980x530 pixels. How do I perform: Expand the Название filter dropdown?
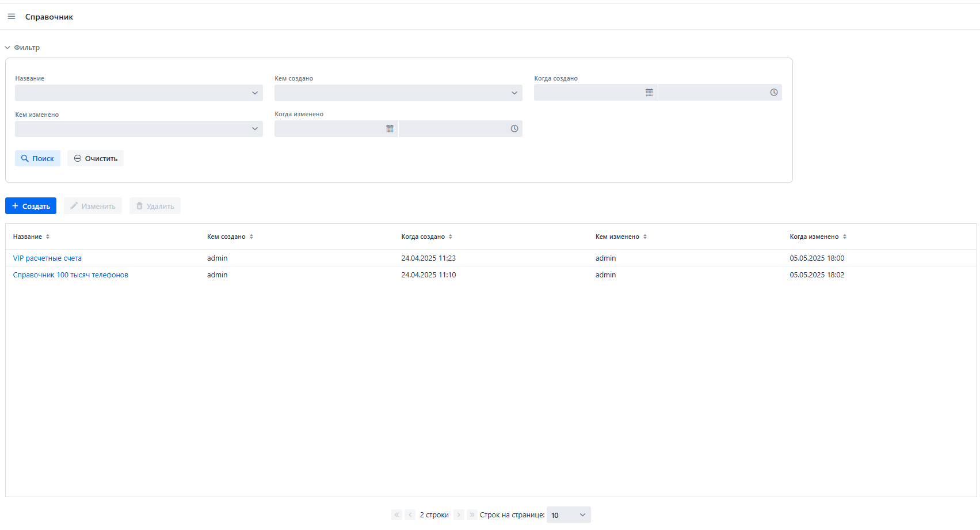(x=139, y=93)
